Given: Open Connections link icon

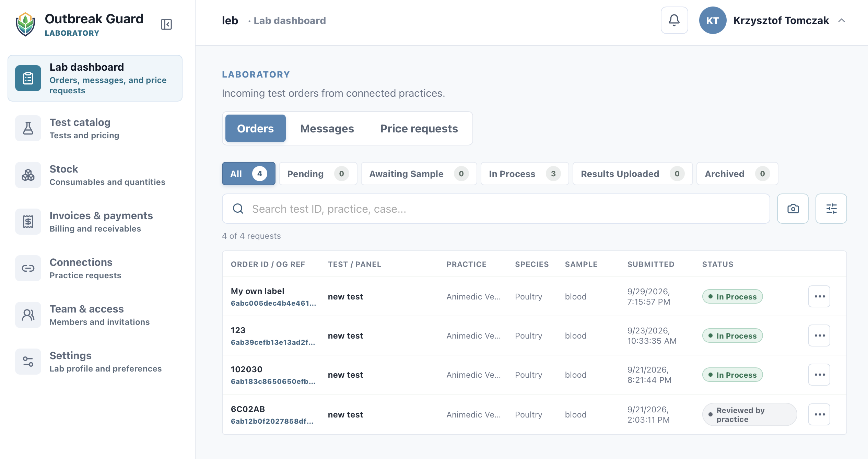Looking at the screenshot, I should pos(28,268).
